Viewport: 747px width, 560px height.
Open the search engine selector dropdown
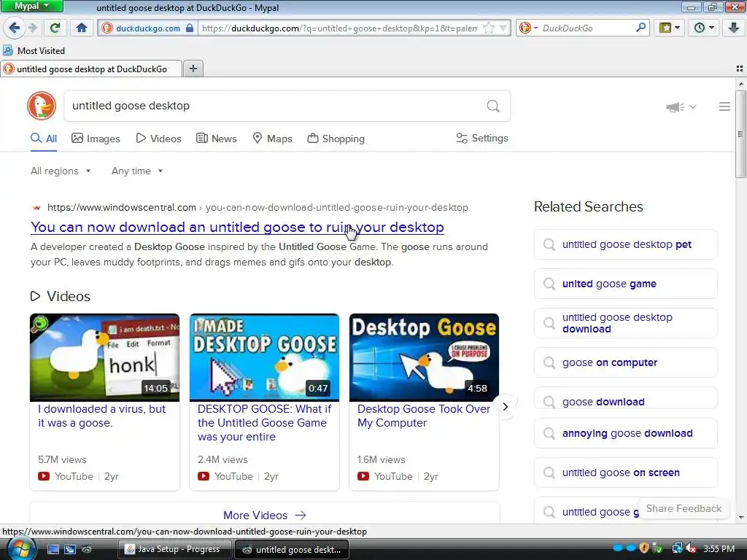coord(528,28)
